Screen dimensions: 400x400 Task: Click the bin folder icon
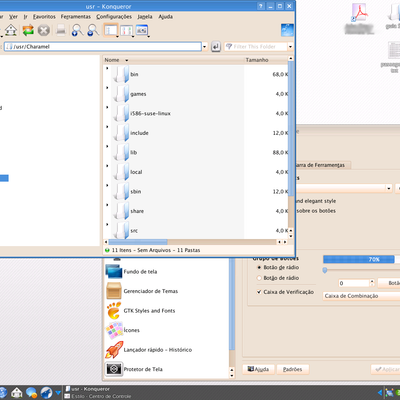[121, 74]
